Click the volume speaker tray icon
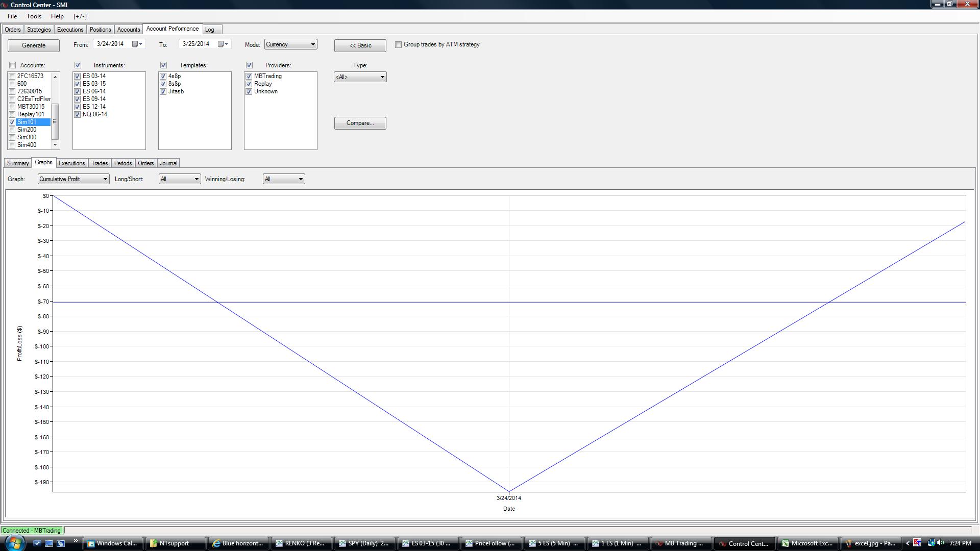The width and height of the screenshot is (980, 551). 940,543
